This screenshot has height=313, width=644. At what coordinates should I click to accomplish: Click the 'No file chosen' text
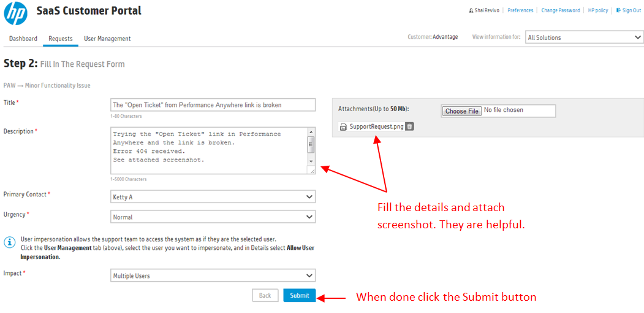point(504,110)
